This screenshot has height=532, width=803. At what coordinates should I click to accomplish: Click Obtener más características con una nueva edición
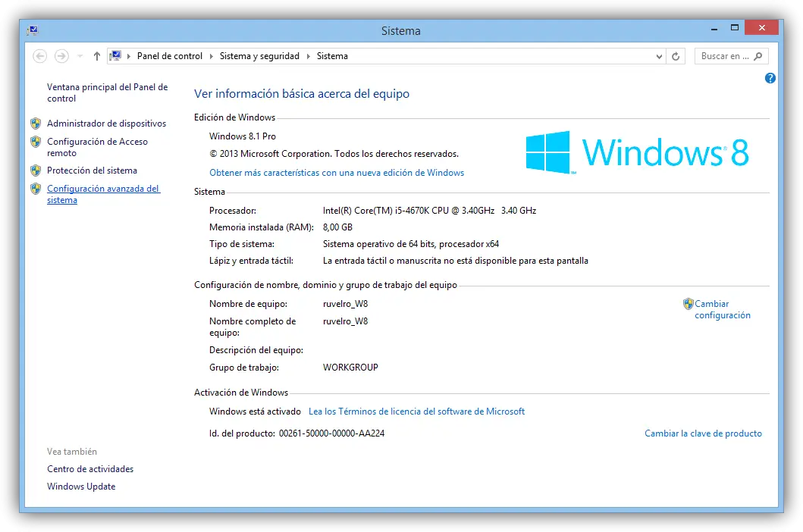337,173
